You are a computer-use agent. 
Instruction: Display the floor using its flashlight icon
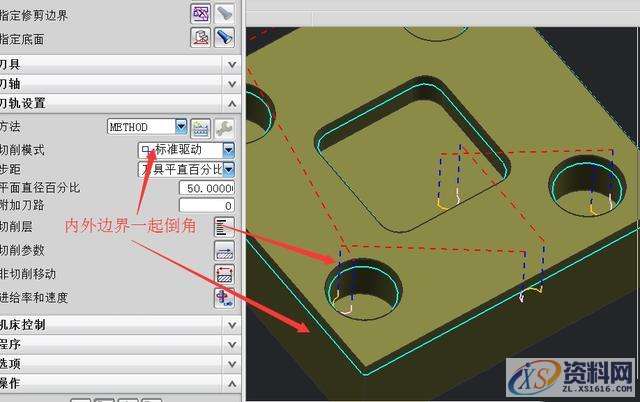click(225, 38)
